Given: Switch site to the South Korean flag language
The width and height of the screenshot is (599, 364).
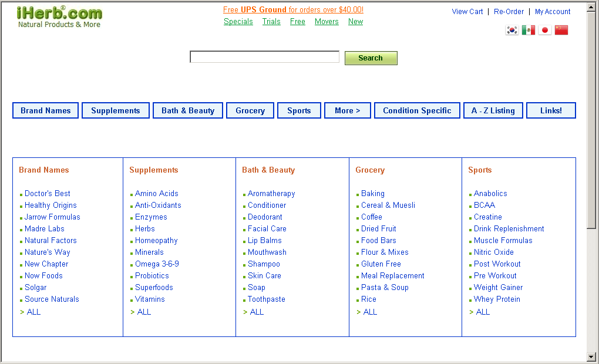Looking at the screenshot, I should (x=511, y=30).
